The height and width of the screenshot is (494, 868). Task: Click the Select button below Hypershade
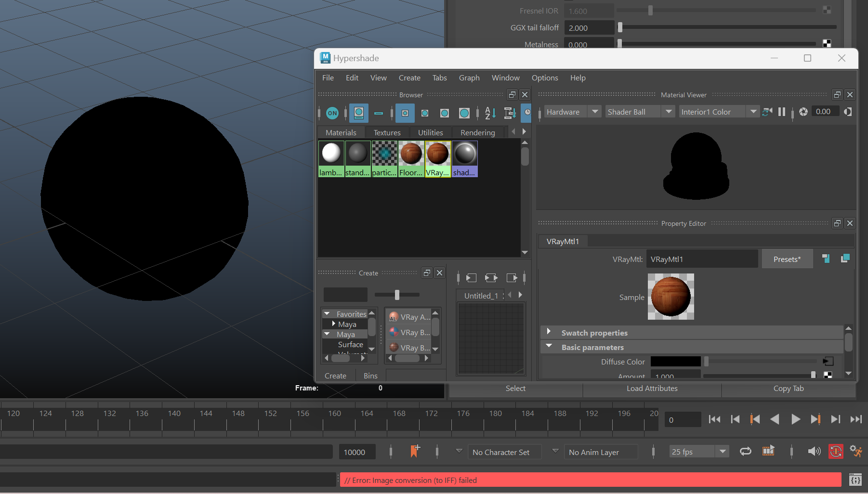515,389
